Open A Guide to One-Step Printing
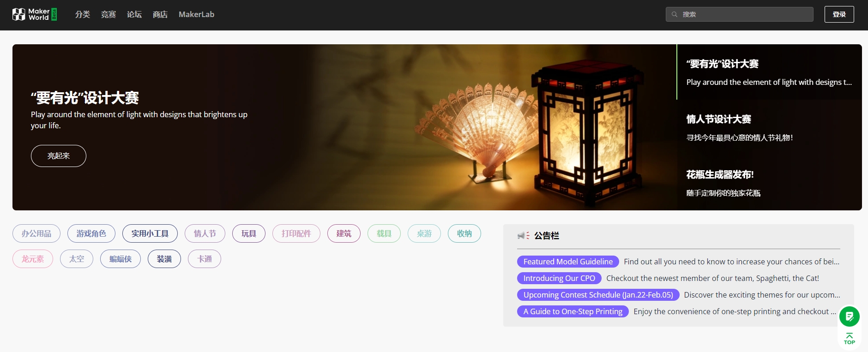 [x=573, y=311]
